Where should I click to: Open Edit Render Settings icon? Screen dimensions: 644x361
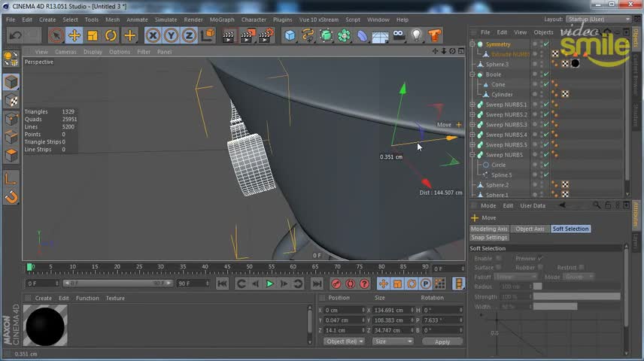[266, 35]
